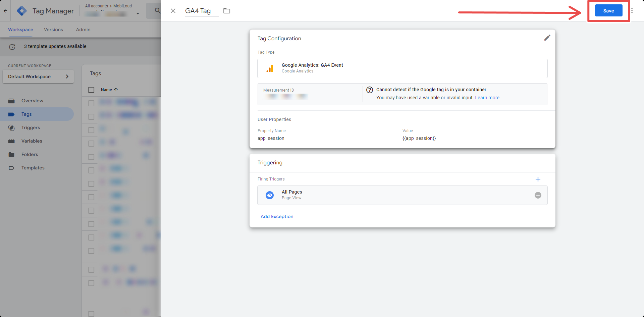Click the template updates refresh icon
644x317 pixels.
click(12, 47)
